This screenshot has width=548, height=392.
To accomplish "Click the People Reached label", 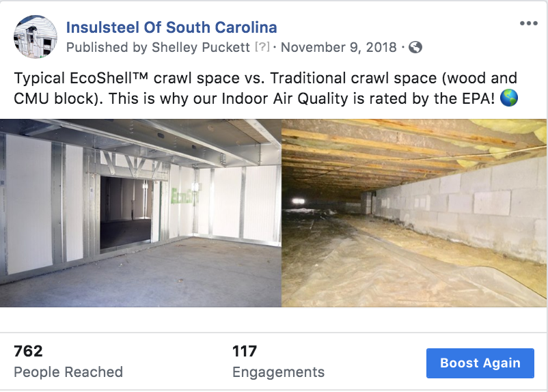I will [x=68, y=372].
